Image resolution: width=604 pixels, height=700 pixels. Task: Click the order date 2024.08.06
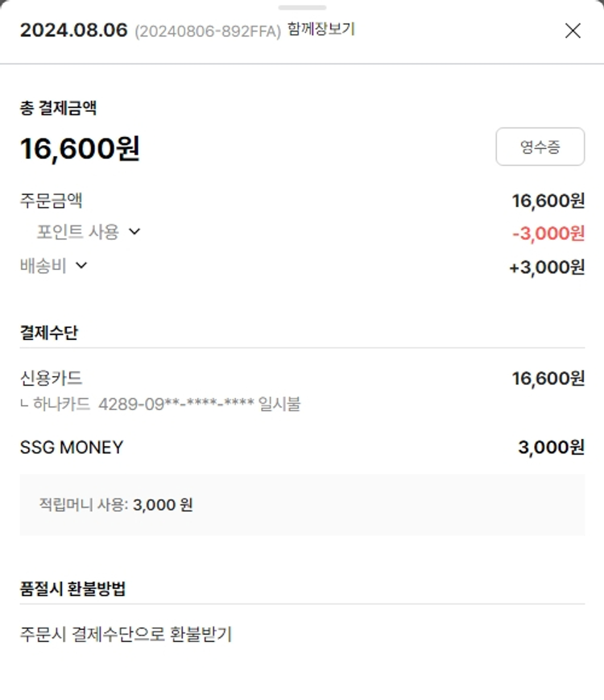[x=73, y=31]
